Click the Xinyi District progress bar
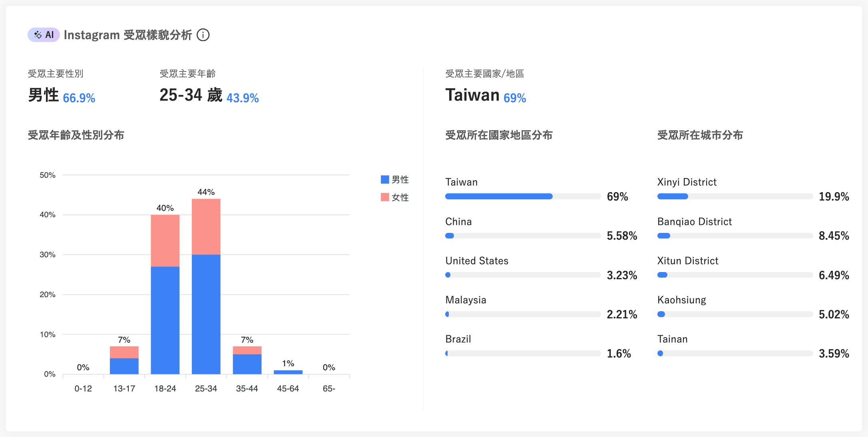Screen dimensions: 868x437 (x=735, y=196)
